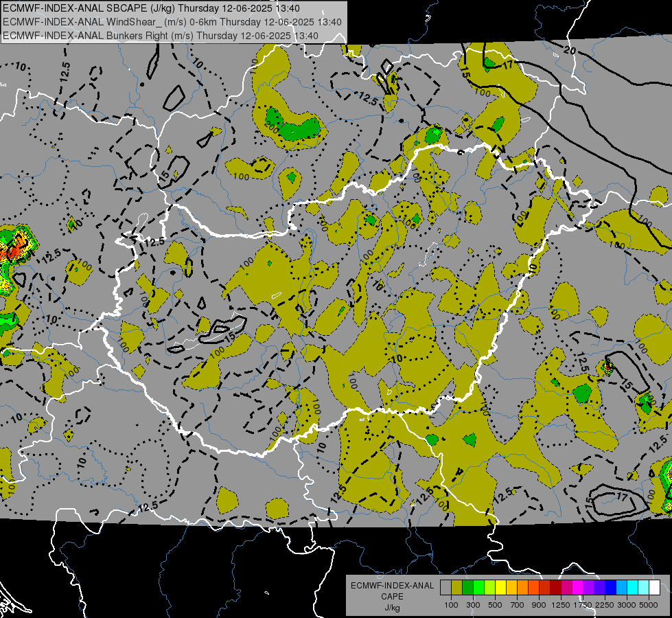This screenshot has width=672, height=618.
Task: Click the WindShear 0-6km title line
Action: click(172, 22)
